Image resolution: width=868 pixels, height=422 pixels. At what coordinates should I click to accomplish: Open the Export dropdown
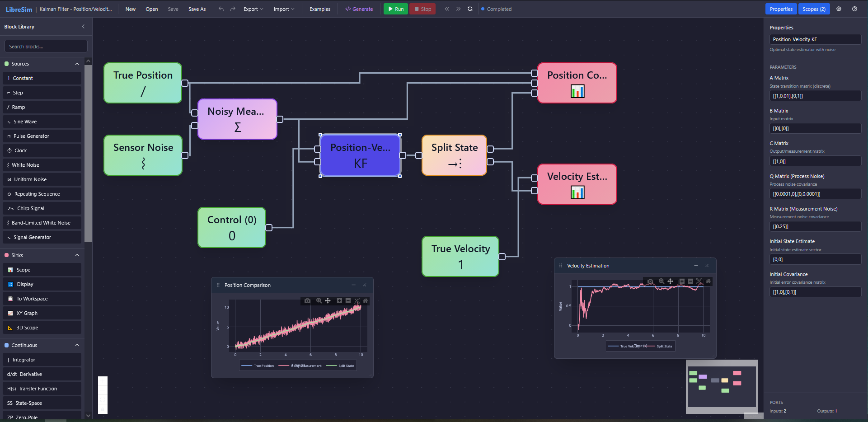253,9
